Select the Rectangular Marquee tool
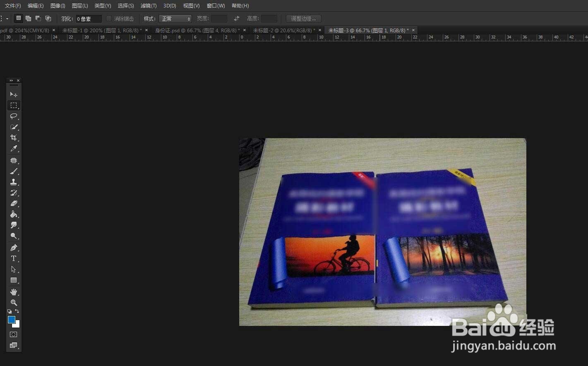The height and width of the screenshot is (366, 588). pos(14,105)
